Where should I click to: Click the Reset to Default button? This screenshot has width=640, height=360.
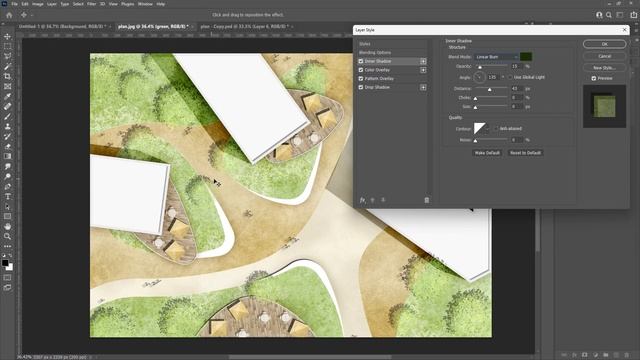pos(525,153)
